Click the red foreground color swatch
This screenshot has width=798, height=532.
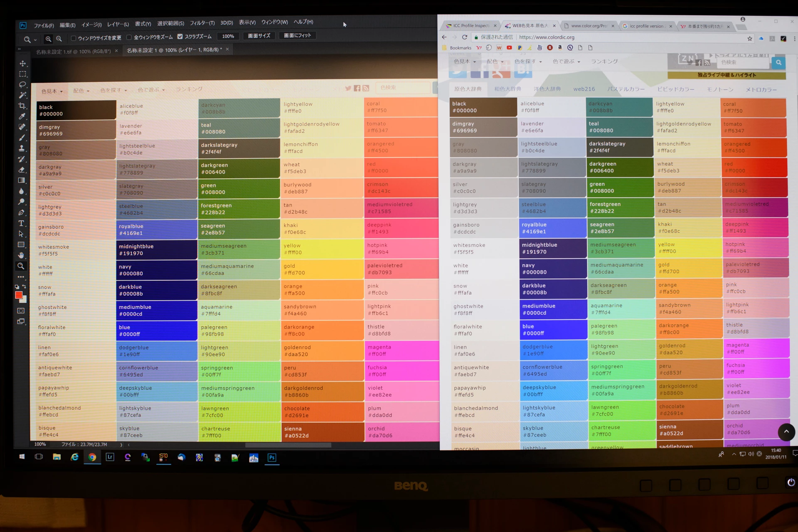click(19, 295)
